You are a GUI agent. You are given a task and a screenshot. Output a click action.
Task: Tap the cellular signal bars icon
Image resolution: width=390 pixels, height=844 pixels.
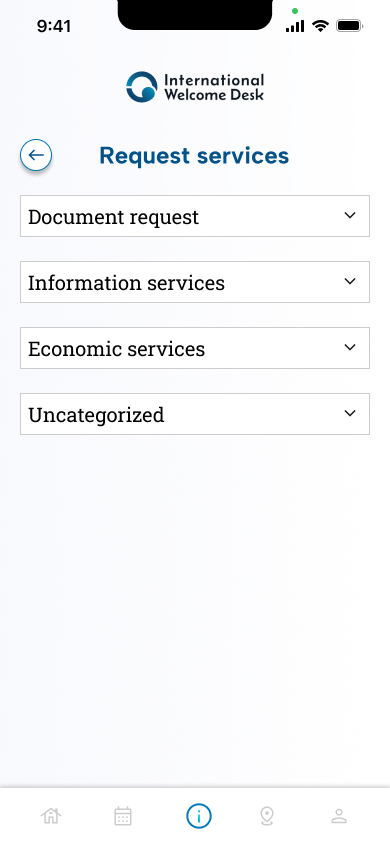pos(295,26)
